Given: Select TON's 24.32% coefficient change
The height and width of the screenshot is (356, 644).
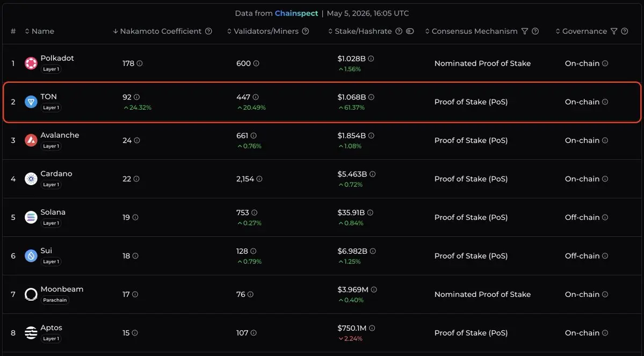Looking at the screenshot, I should 137,108.
